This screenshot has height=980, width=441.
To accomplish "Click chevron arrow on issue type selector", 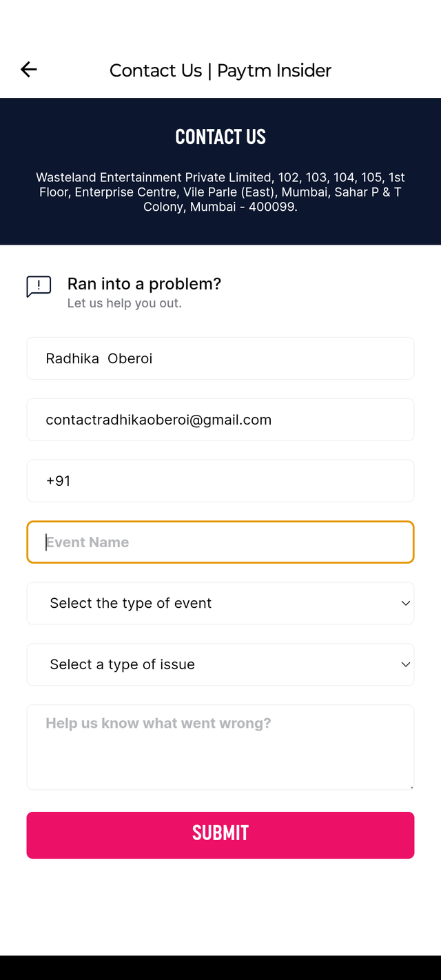I will coord(405,664).
